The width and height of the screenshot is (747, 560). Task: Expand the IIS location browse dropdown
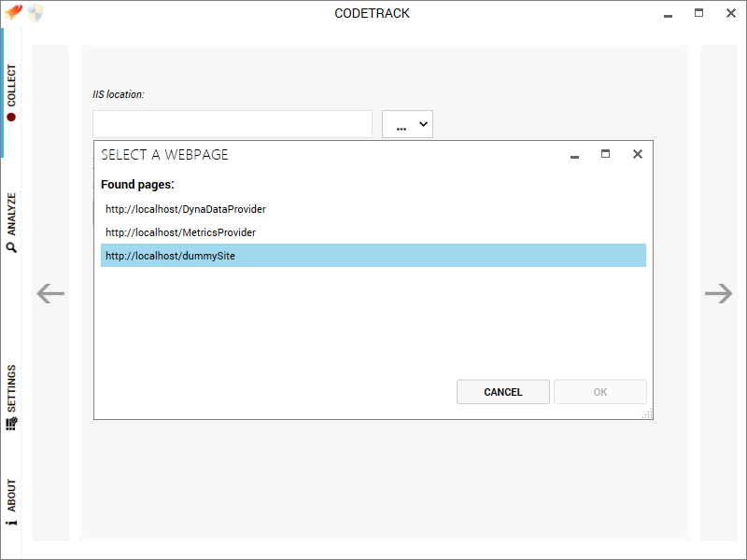pos(407,124)
